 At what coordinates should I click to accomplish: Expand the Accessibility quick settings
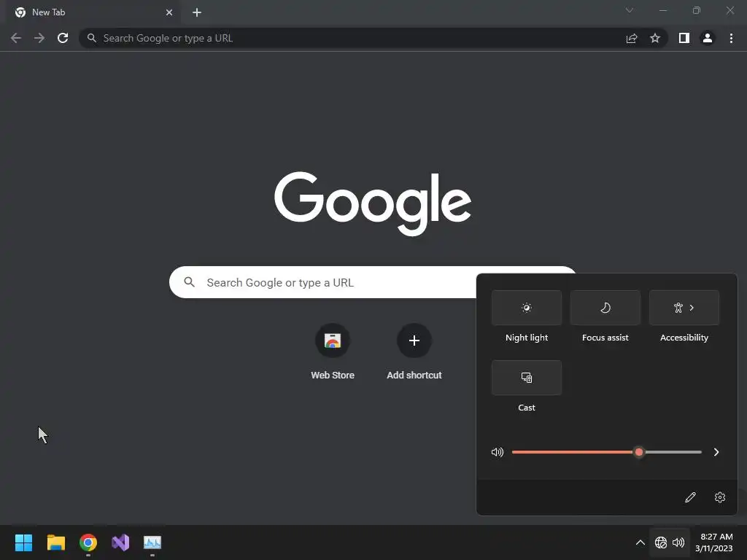tap(684, 308)
